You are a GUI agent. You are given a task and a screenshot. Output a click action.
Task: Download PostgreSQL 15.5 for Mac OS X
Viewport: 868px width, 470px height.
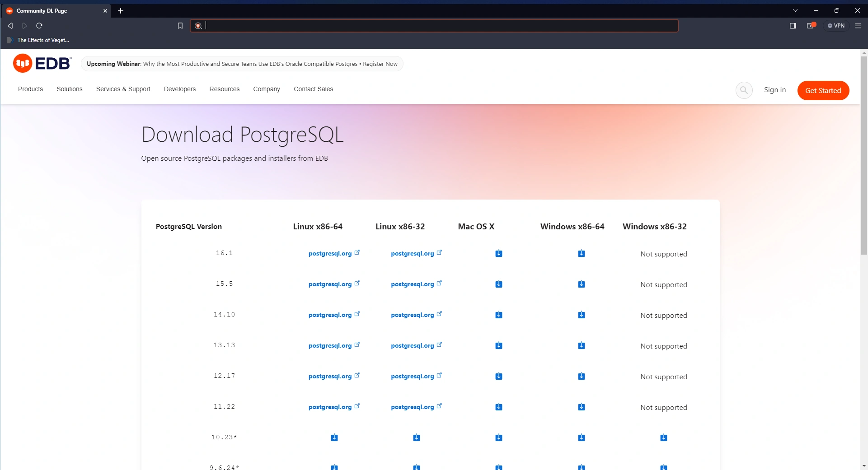point(498,284)
